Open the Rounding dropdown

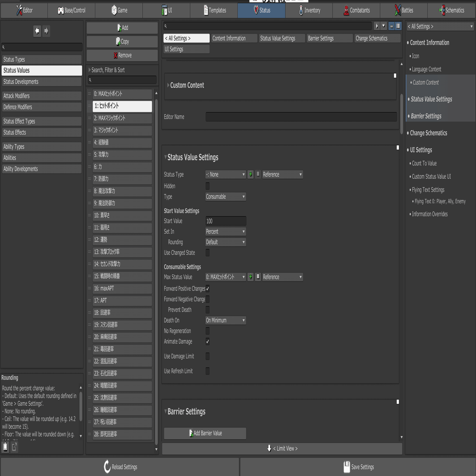coord(226,242)
